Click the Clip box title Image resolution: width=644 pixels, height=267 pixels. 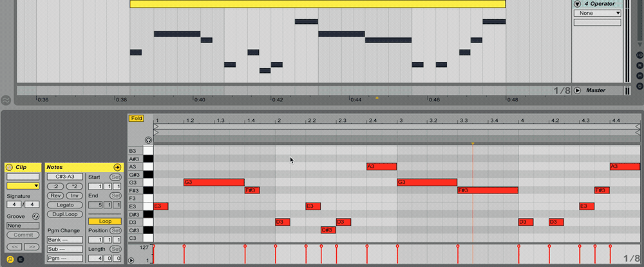click(x=21, y=168)
